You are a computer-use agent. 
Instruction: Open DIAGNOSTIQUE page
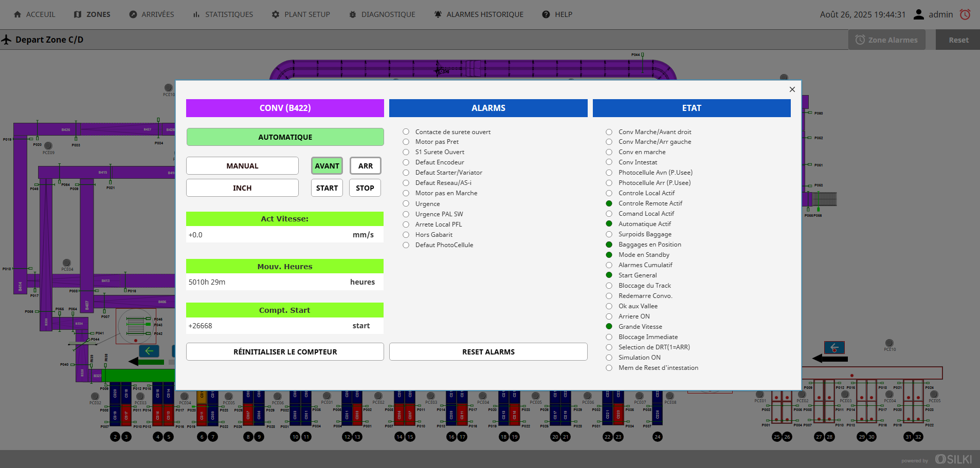click(382, 14)
